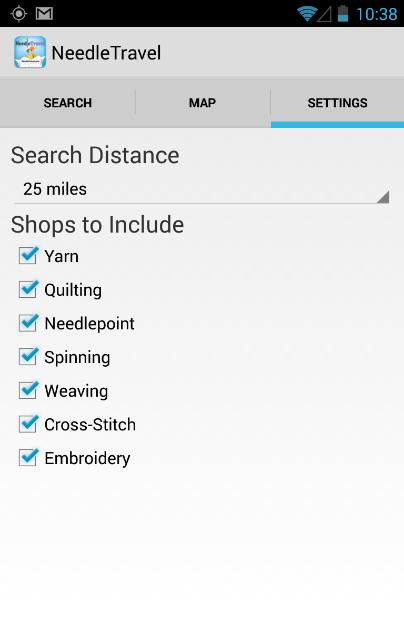Disable the Embroidery shops checkbox

click(29, 458)
